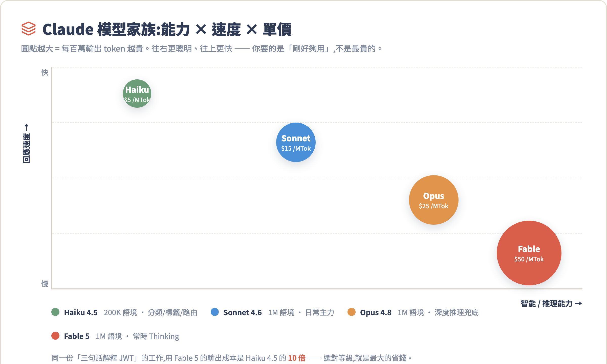The width and height of the screenshot is (607, 364).
Task: Select the red Fable $50 bubble
Action: [x=529, y=253]
